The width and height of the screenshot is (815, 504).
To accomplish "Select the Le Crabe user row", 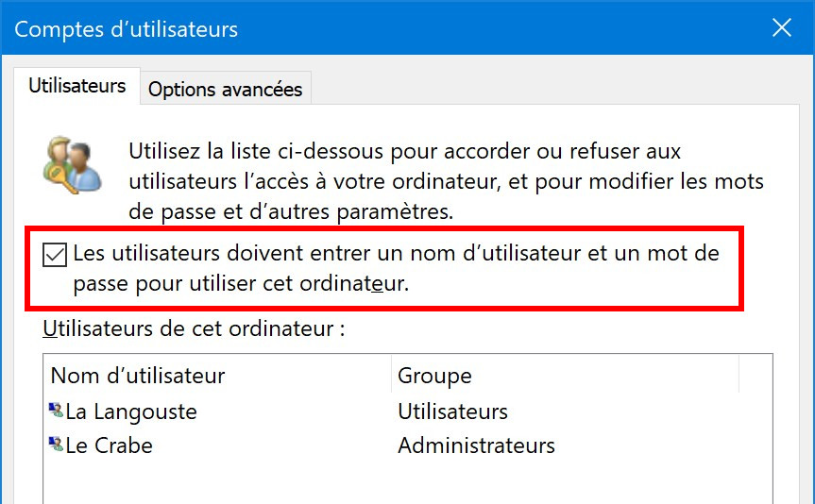I will 408,445.
